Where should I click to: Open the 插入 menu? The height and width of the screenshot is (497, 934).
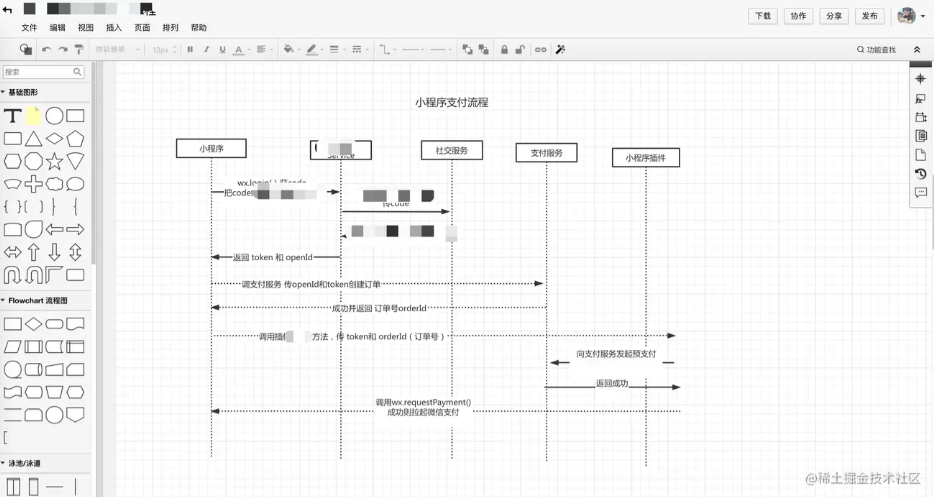tap(114, 27)
